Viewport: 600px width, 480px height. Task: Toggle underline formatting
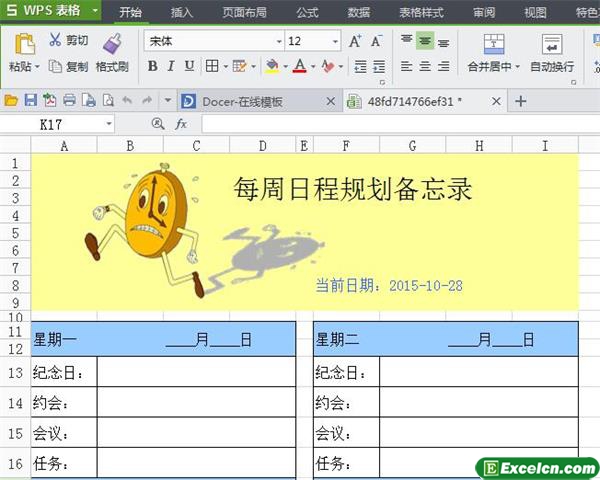(x=189, y=66)
